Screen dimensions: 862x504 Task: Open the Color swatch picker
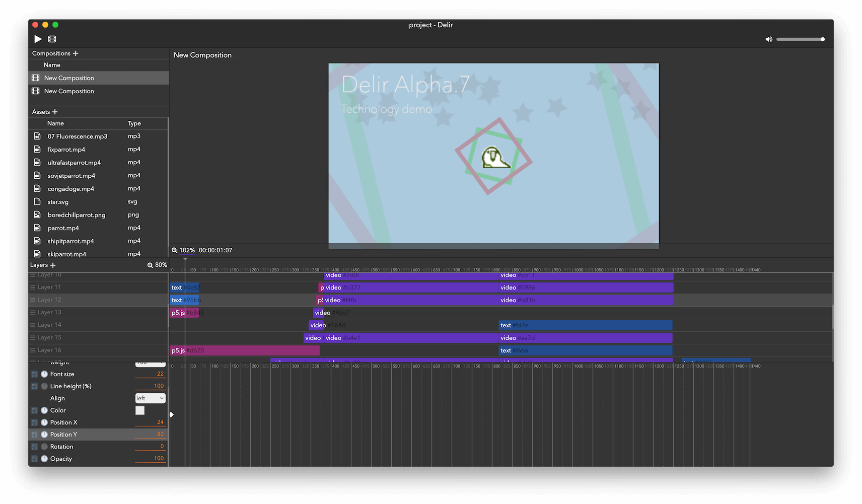click(140, 410)
